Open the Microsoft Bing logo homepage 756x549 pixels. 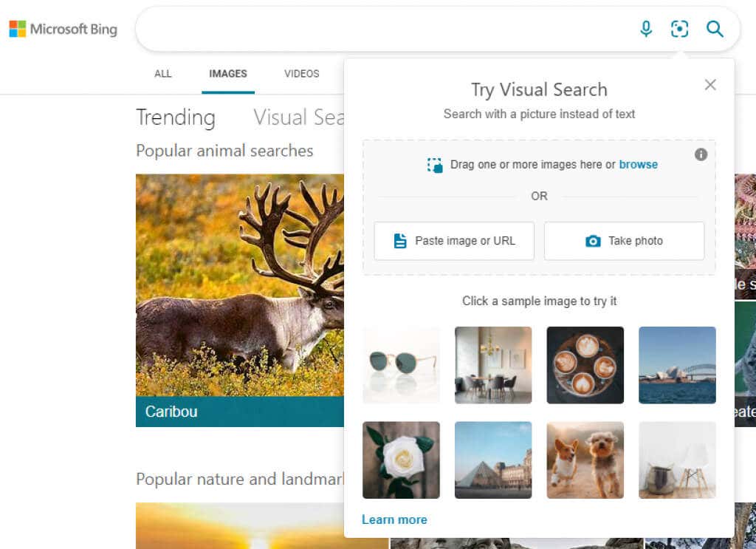[63, 30]
